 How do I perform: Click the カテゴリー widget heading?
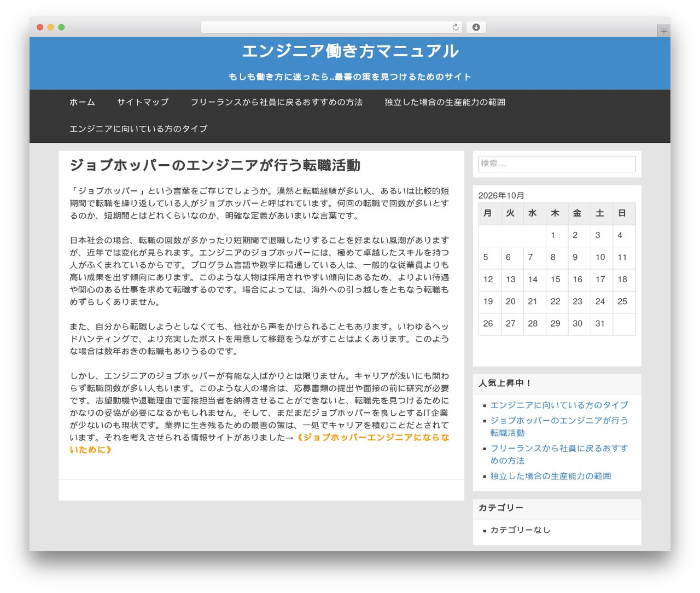tap(501, 508)
